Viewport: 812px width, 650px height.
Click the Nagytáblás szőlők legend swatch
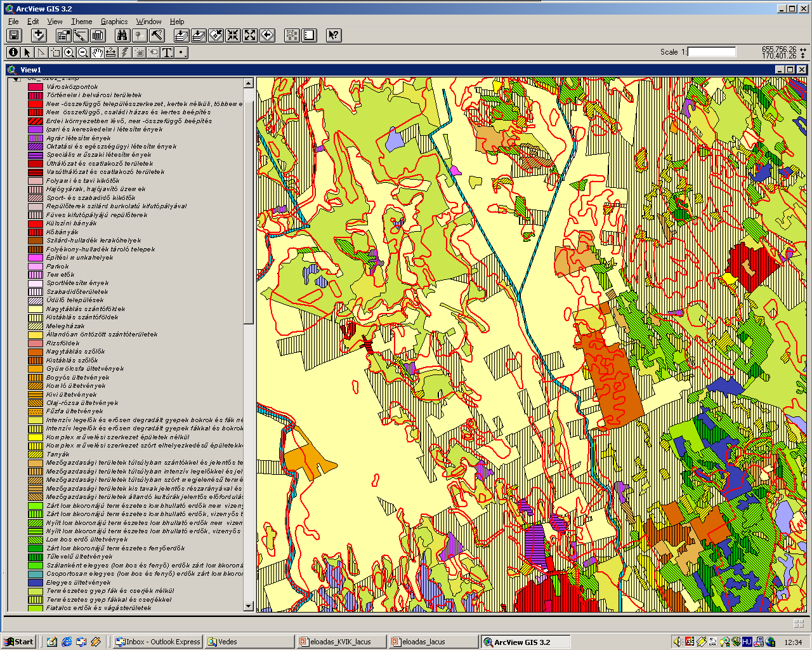[x=36, y=352]
